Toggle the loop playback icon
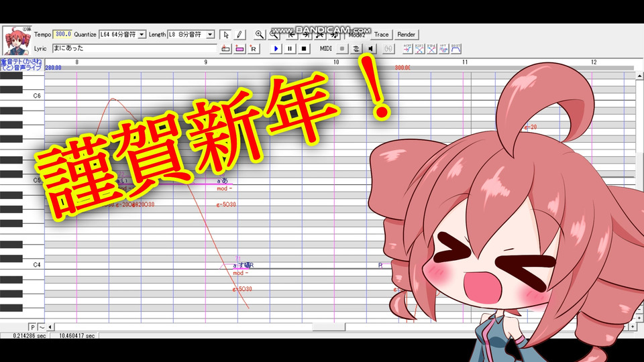The height and width of the screenshot is (362, 644). point(356,49)
